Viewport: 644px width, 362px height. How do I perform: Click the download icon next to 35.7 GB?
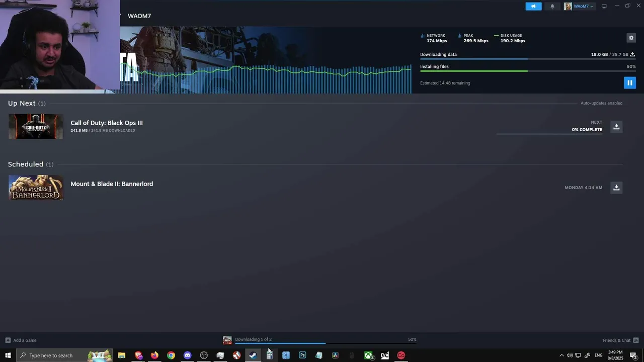click(633, 54)
